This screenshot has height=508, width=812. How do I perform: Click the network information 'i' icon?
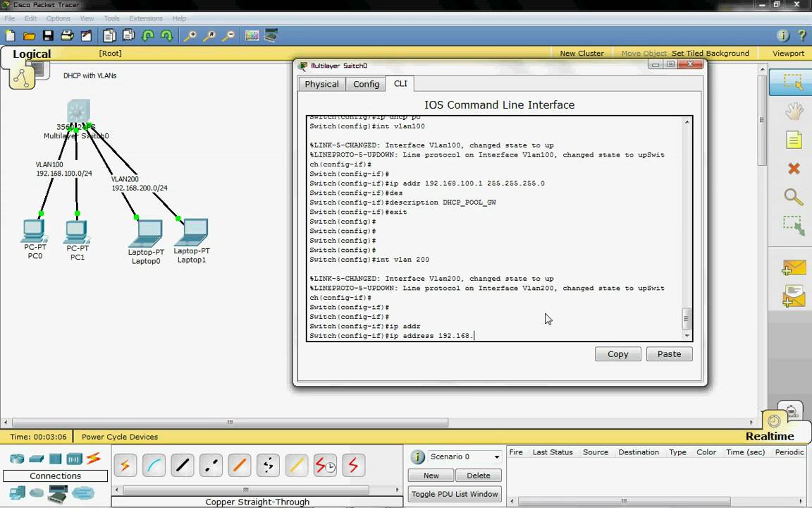pos(783,35)
